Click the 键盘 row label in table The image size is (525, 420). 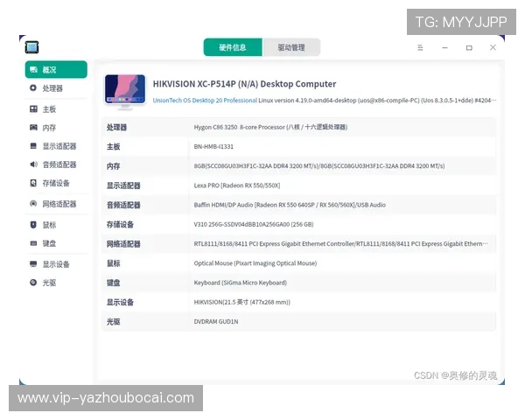click(113, 283)
